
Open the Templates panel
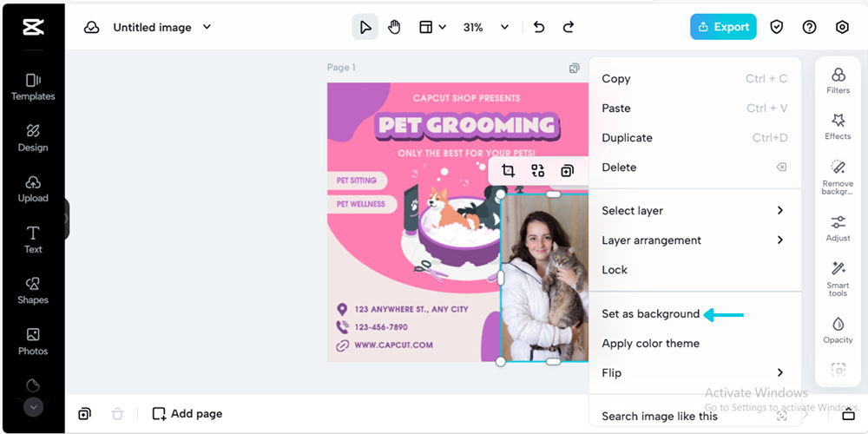33,88
